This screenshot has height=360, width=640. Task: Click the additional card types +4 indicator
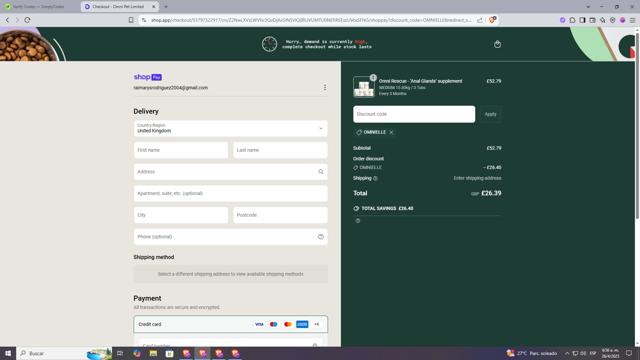[316, 324]
